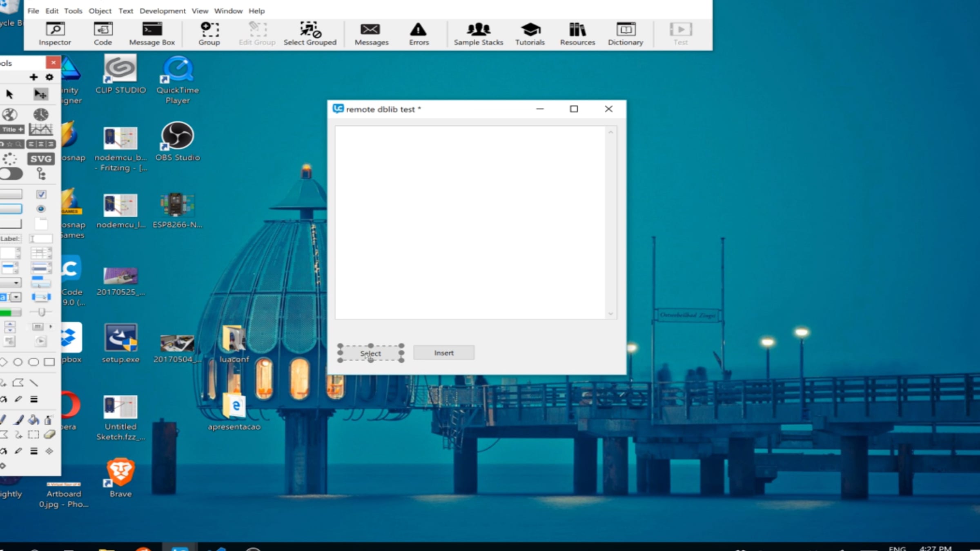This screenshot has height=551, width=980.
Task: Select the slider control tool
Action: pos(41,313)
